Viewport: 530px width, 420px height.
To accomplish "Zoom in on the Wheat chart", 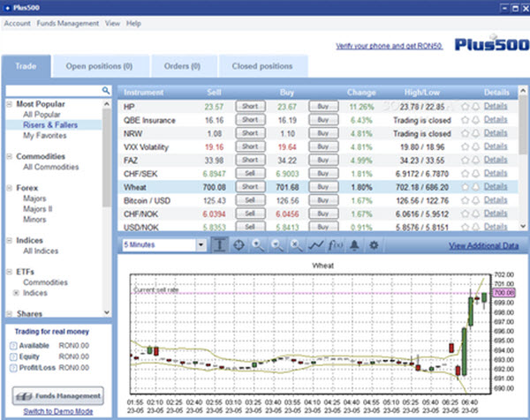I will [258, 245].
